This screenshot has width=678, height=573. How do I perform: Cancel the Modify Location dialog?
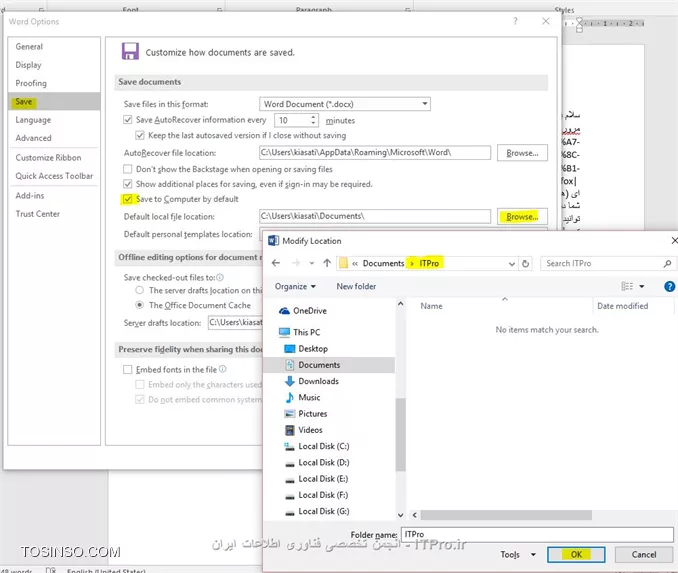[x=643, y=554]
